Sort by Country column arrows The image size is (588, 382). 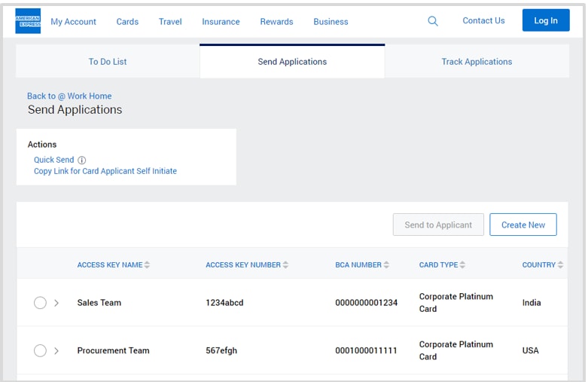pos(560,265)
